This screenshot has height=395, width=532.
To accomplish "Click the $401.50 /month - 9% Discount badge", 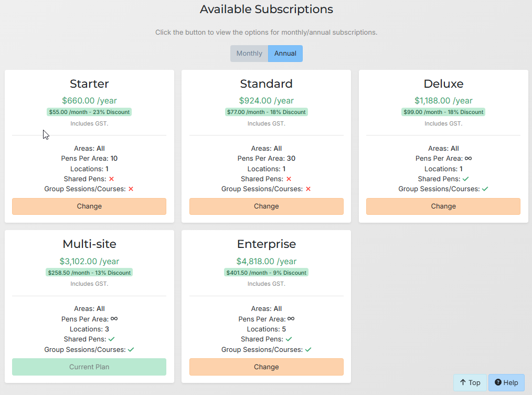I will [267, 273].
